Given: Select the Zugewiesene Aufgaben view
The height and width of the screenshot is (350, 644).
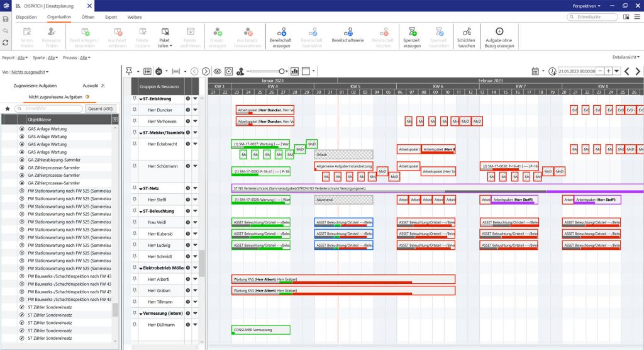Looking at the screenshot, I should click(35, 85).
